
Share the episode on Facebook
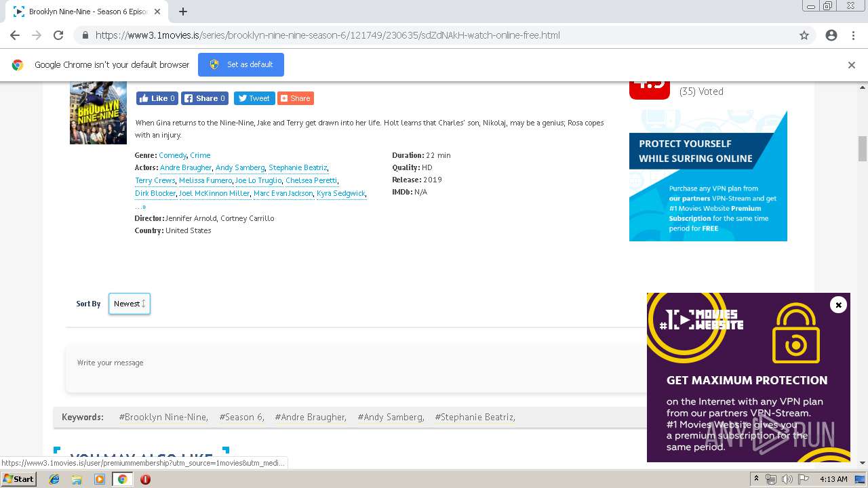pyautogui.click(x=205, y=98)
